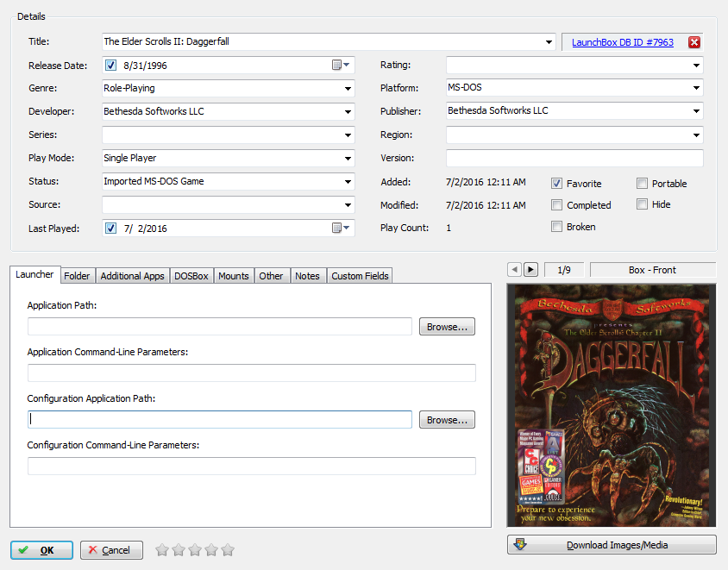Expand the Status dropdown
728x570 pixels.
348,181
